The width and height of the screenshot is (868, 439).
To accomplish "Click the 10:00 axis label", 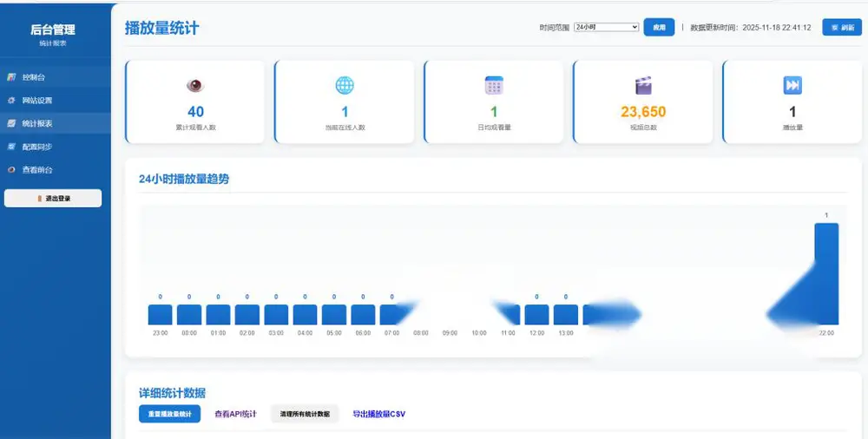I will pyautogui.click(x=479, y=333).
